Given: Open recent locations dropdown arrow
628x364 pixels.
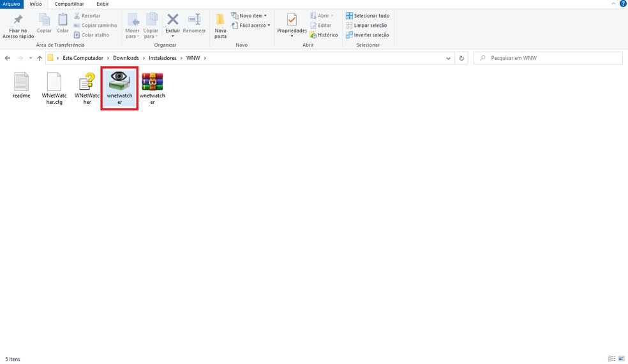Looking at the screenshot, I should (x=31, y=58).
